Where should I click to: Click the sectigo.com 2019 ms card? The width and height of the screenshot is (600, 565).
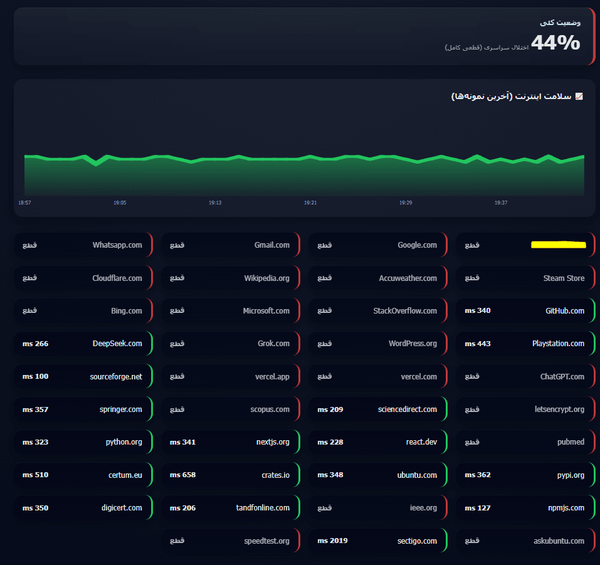[x=378, y=541]
